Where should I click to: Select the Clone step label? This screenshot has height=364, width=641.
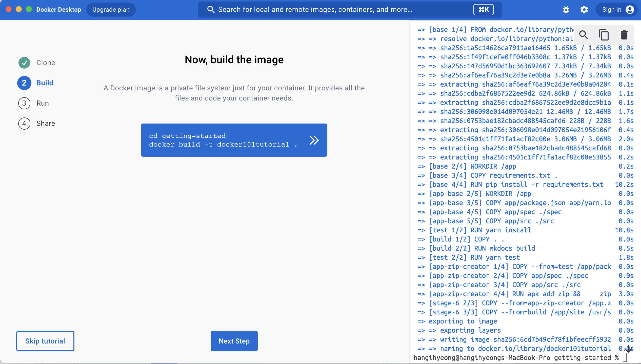(x=46, y=63)
